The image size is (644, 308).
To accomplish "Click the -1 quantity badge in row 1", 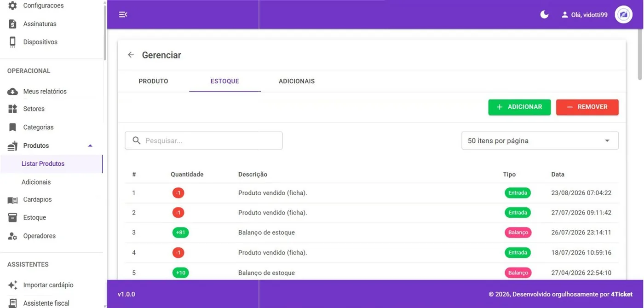I will coord(178,193).
